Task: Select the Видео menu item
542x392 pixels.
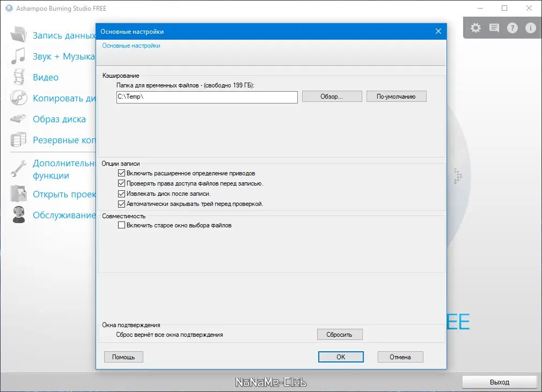Action: (x=46, y=77)
